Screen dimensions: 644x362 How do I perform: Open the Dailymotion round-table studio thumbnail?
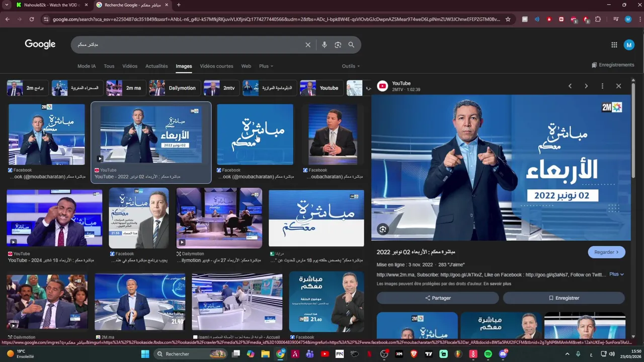pyautogui.click(x=219, y=218)
